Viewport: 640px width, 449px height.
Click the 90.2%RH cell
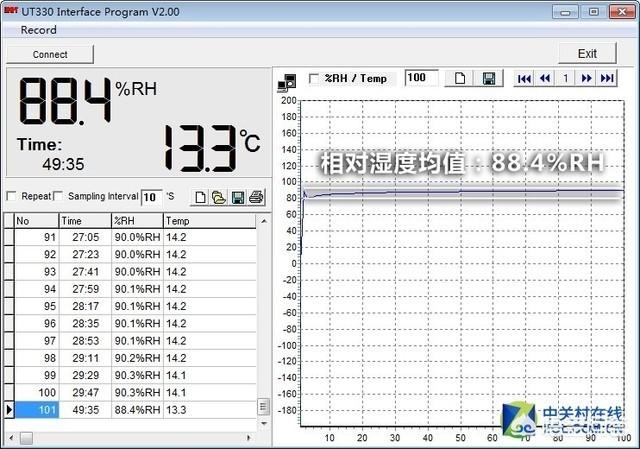[x=137, y=358]
